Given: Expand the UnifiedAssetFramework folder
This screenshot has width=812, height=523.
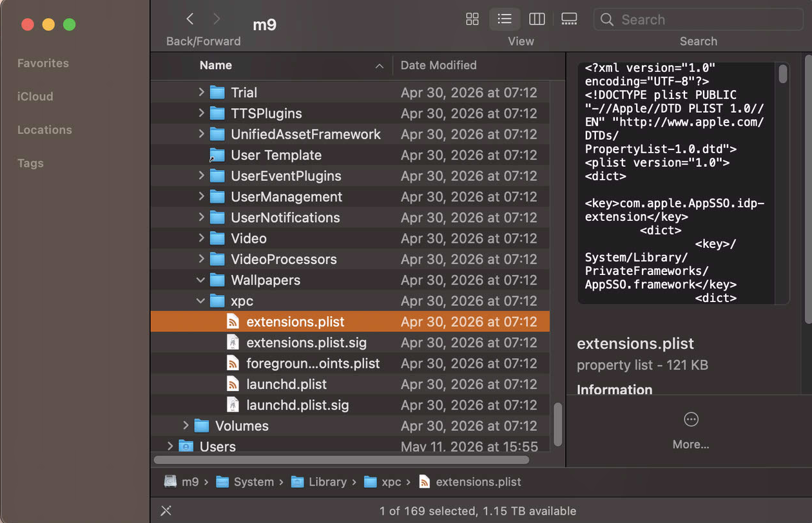Looking at the screenshot, I should pyautogui.click(x=201, y=134).
